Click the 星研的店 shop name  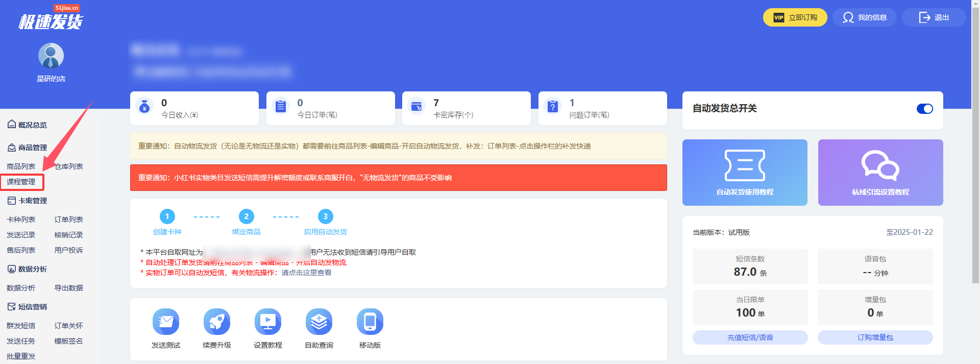[x=51, y=79]
